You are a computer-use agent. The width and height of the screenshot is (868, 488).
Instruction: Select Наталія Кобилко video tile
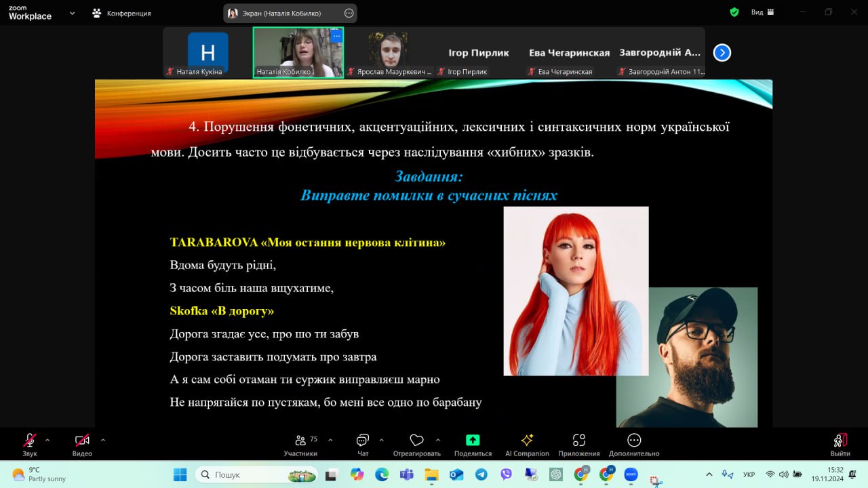298,52
